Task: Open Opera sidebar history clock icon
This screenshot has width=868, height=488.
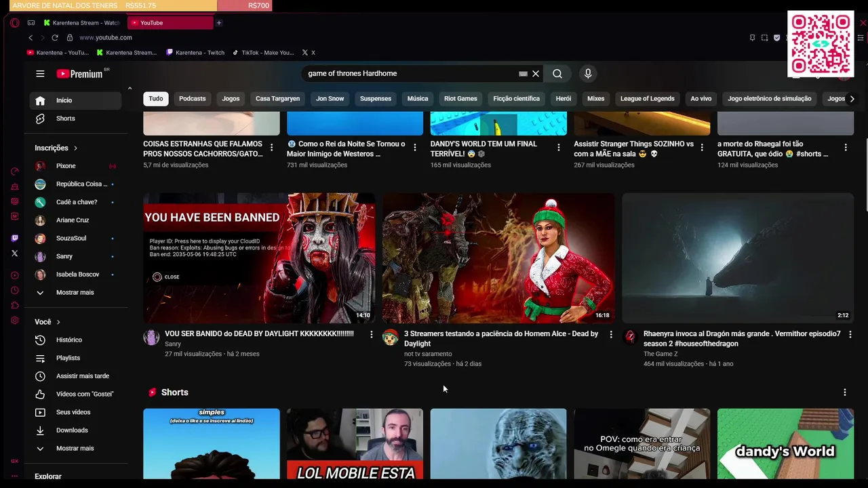Action: tap(15, 290)
